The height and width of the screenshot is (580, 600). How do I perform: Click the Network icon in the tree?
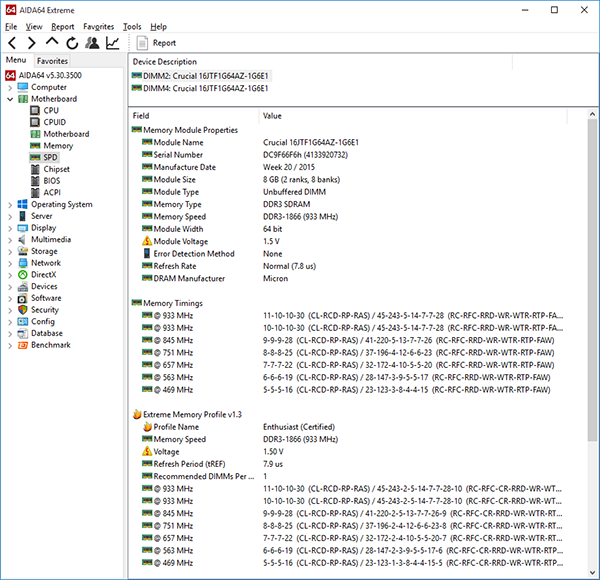pyautogui.click(x=23, y=263)
